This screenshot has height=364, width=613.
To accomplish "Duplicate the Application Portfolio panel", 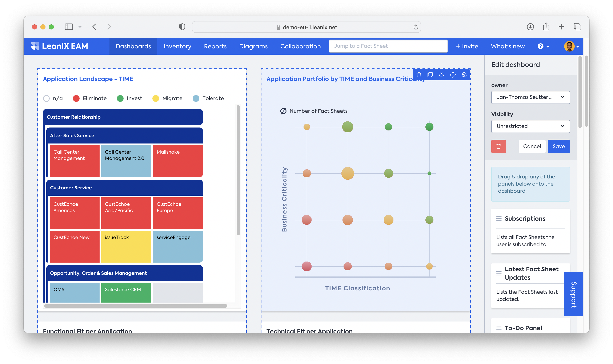I will click(x=430, y=75).
